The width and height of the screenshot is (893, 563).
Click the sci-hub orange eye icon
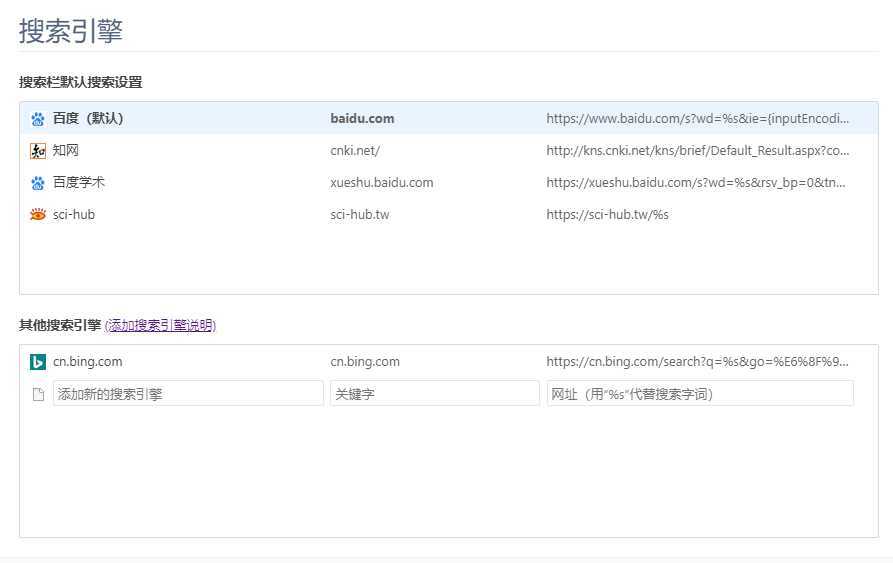(38, 215)
